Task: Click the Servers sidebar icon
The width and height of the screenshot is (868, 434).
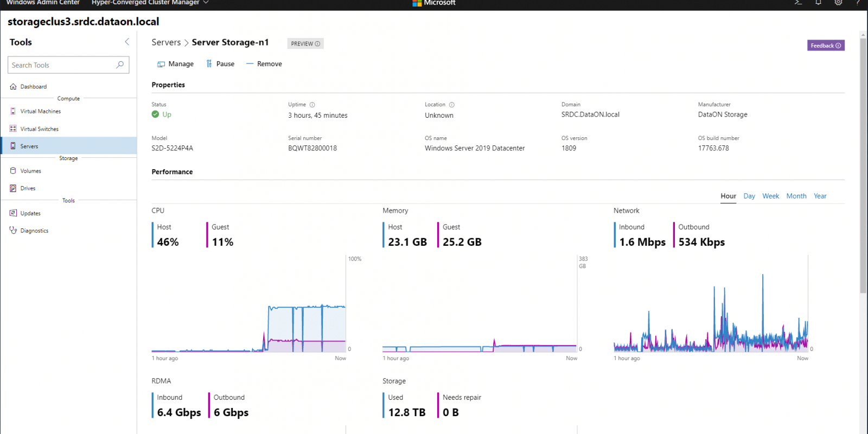Action: point(13,146)
